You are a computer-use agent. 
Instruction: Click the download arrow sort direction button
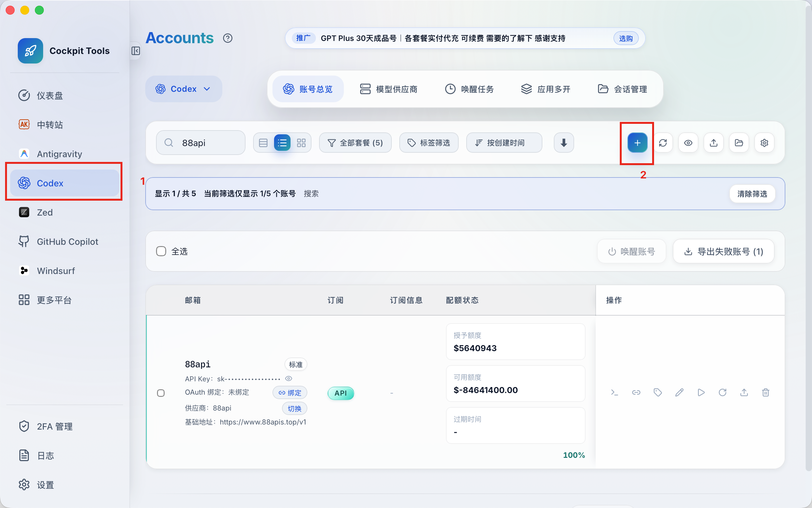point(564,143)
